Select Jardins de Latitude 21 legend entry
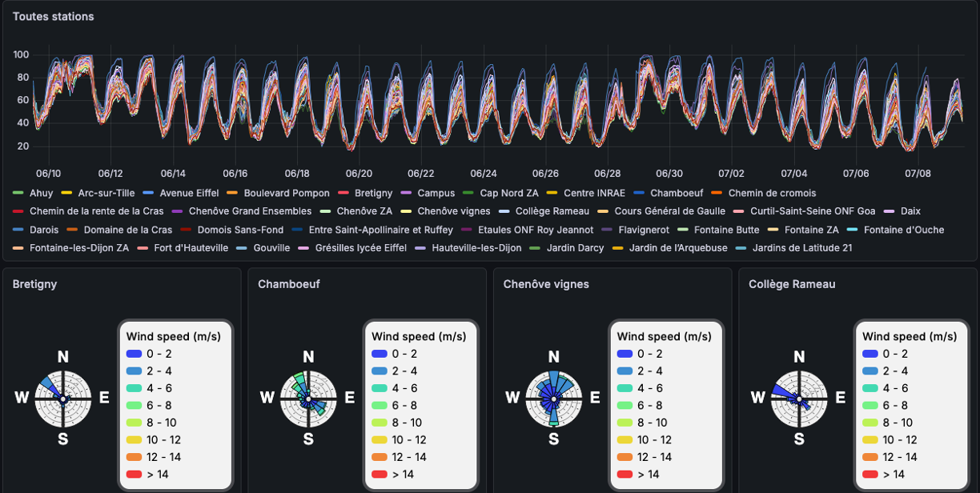Screen dimensions: 980x493 coord(802,248)
